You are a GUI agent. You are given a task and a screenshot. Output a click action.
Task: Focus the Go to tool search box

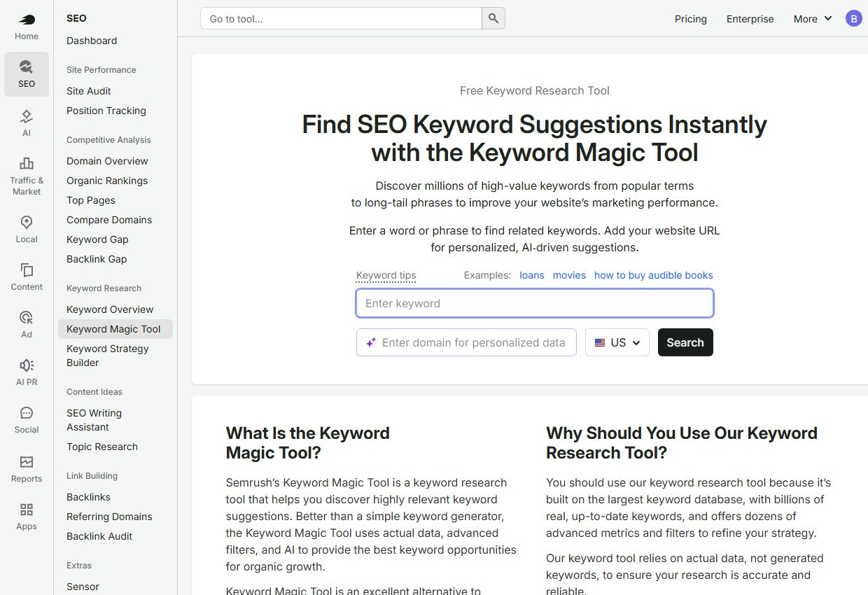(x=342, y=19)
